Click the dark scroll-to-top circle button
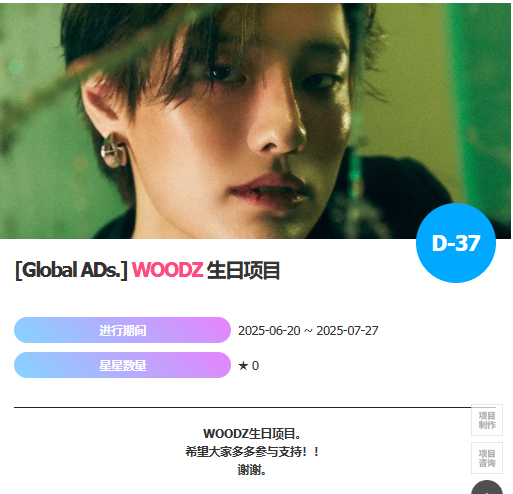The width and height of the screenshot is (513, 494). 487,487
